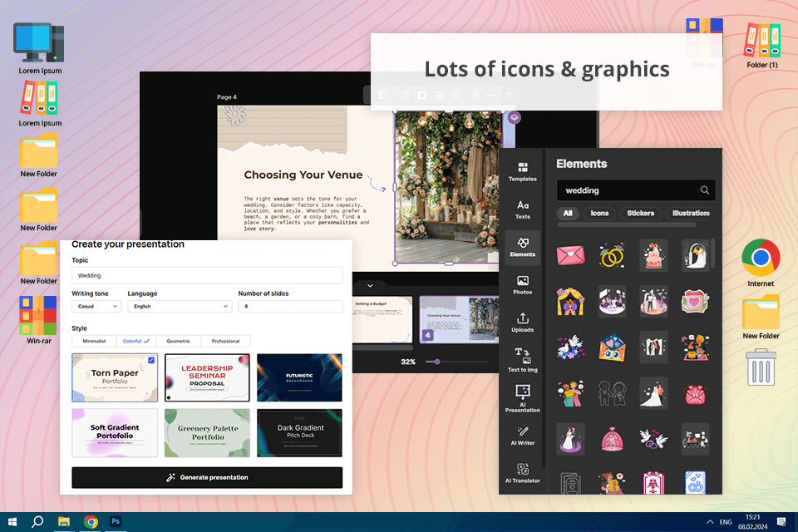The height and width of the screenshot is (532, 798).
Task: Open the Text to img tool
Action: click(522, 360)
